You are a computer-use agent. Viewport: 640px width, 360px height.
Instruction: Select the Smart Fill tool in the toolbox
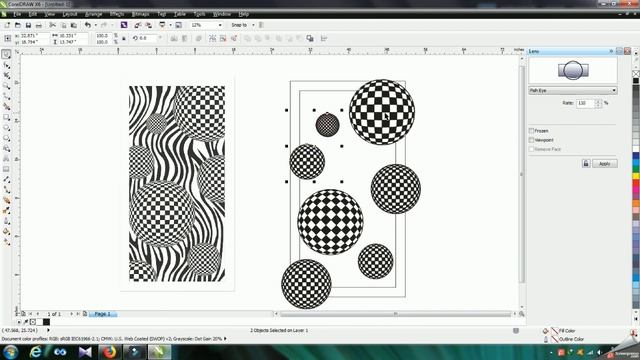tap(6, 107)
